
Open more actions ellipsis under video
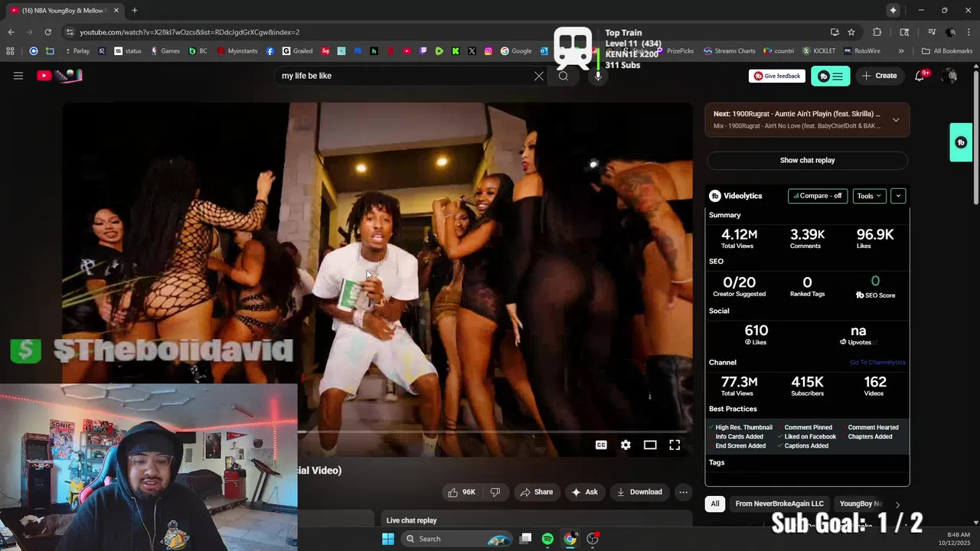point(683,492)
